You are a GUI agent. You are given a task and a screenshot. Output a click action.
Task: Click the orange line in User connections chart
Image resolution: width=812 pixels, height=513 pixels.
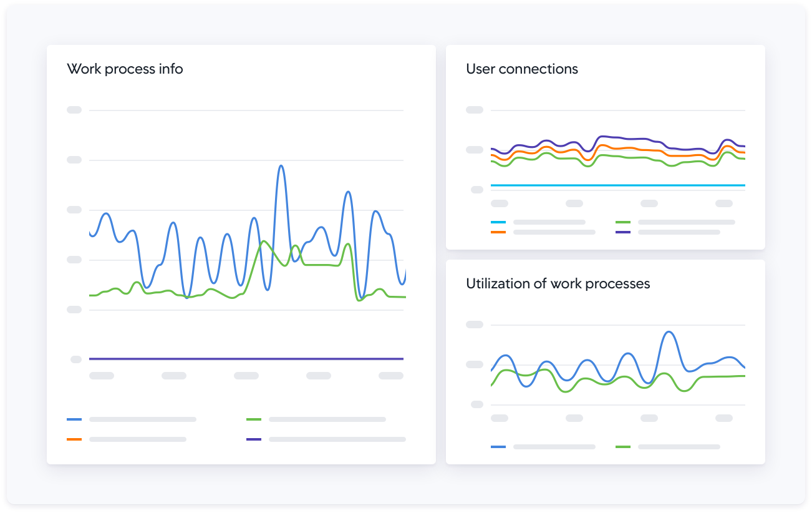click(624, 149)
